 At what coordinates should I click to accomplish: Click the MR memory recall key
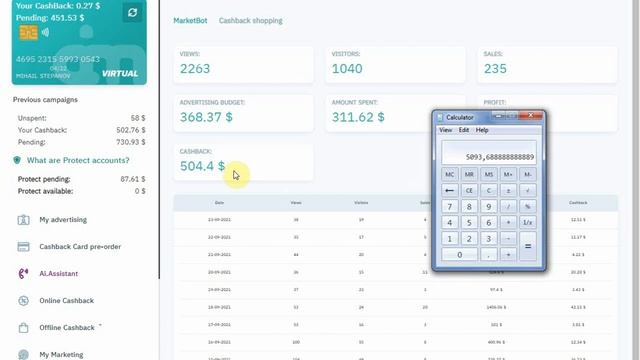(469, 175)
